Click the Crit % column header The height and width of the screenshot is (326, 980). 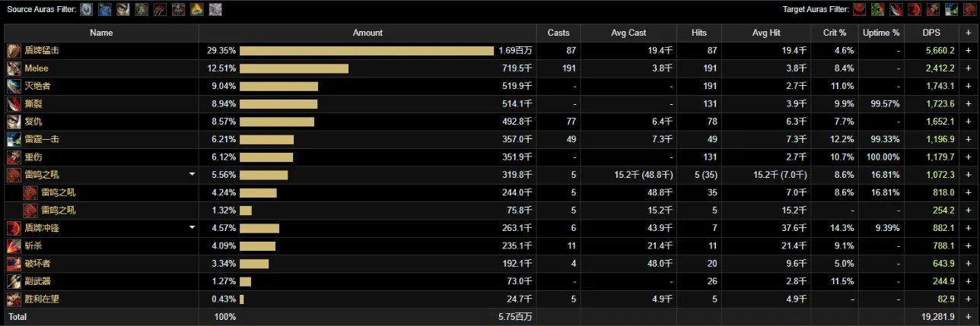[833, 33]
